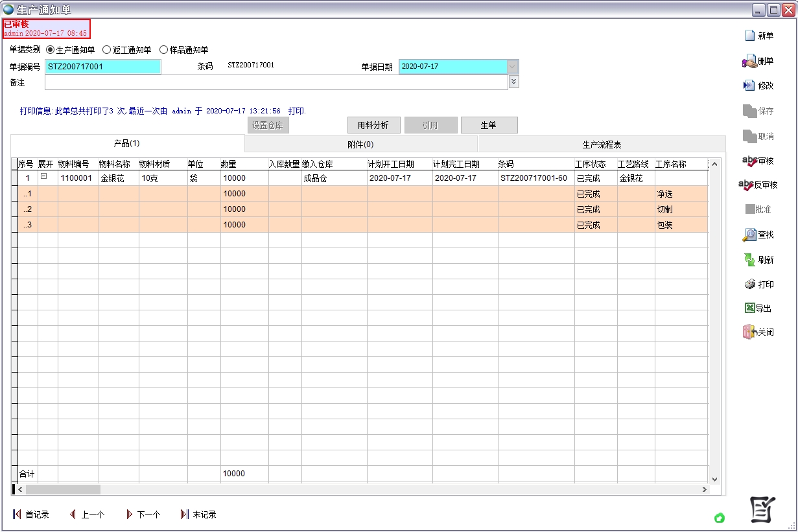Screen dimensions: 798x532
Task: Export data with the 导出 icon
Action: click(x=749, y=308)
